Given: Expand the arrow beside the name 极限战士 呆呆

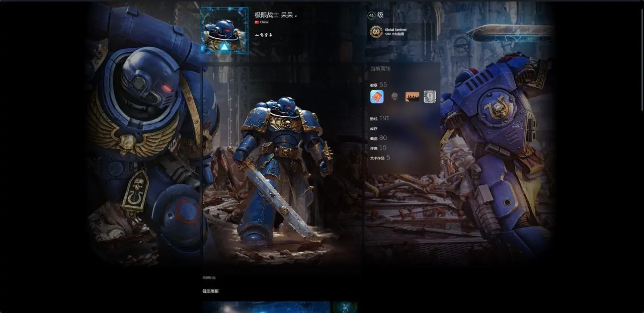Looking at the screenshot, I should pos(296,16).
